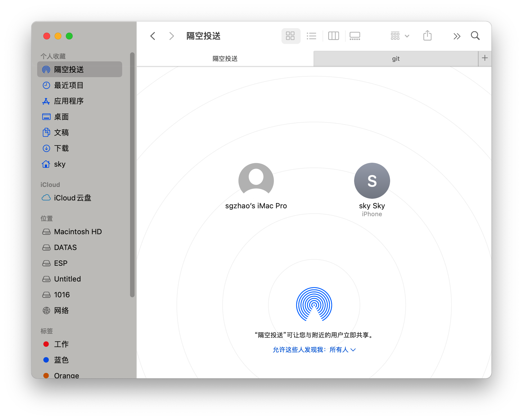Open 网络 in the sidebar
The height and width of the screenshot is (420, 523).
pyautogui.click(x=80, y=310)
